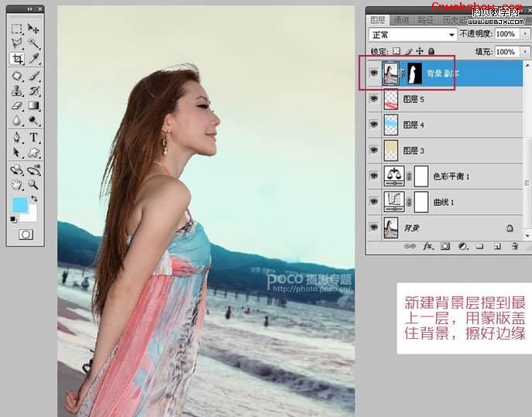Select the Blur tool
Screen dimensions: 532x417
point(16,121)
